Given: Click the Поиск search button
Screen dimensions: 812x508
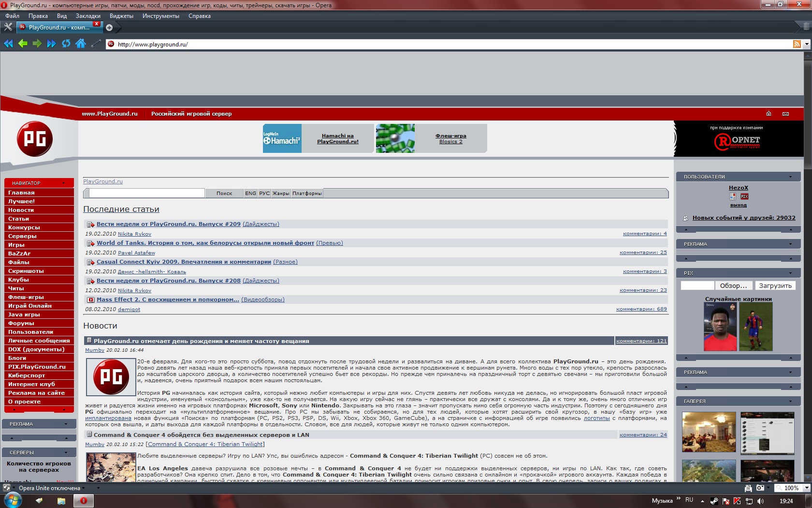Looking at the screenshot, I should click(224, 194).
